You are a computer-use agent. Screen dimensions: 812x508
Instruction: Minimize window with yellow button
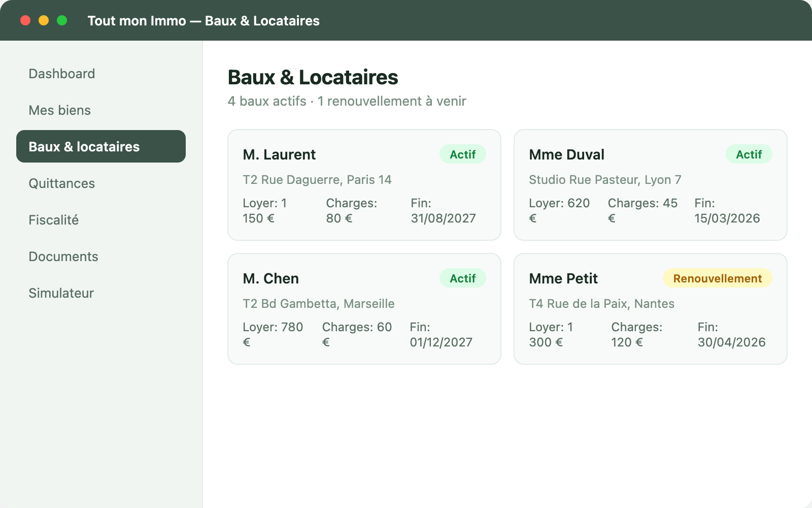44,20
